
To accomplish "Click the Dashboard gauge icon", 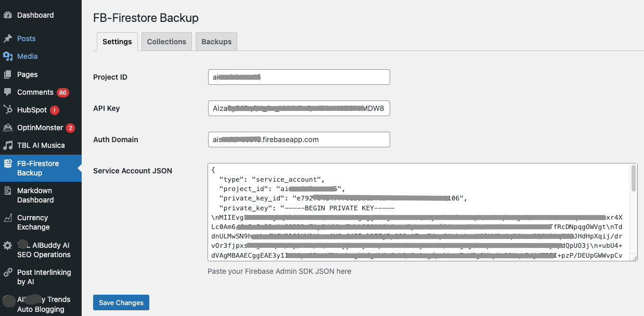I will click(x=8, y=15).
